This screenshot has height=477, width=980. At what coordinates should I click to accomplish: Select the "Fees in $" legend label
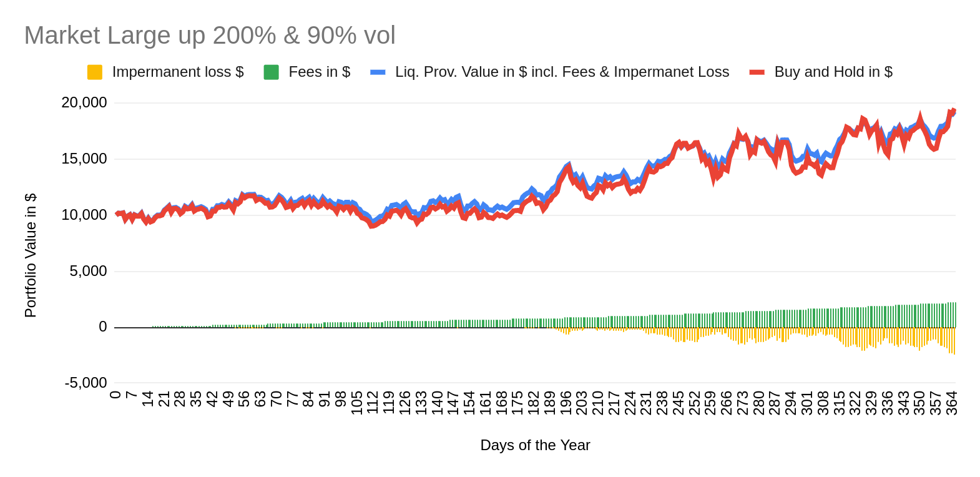click(x=320, y=72)
